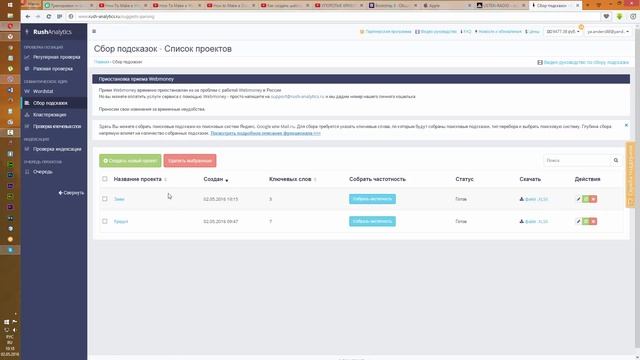
Task: Open the FAQ link
Action: point(466,31)
